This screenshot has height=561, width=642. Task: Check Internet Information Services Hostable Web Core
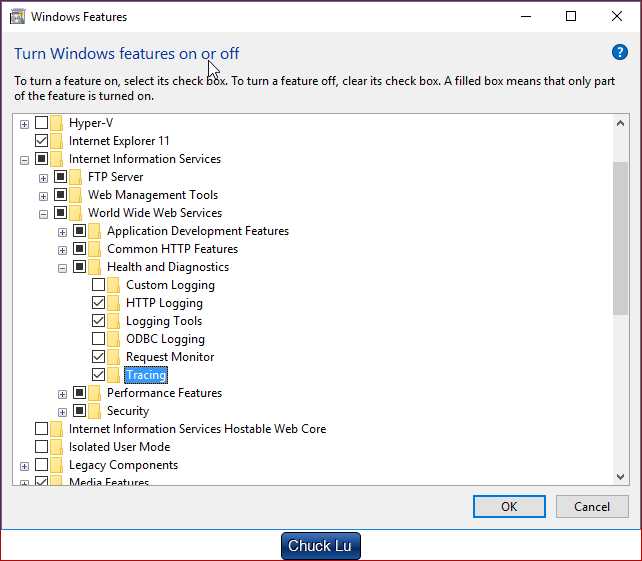point(41,429)
